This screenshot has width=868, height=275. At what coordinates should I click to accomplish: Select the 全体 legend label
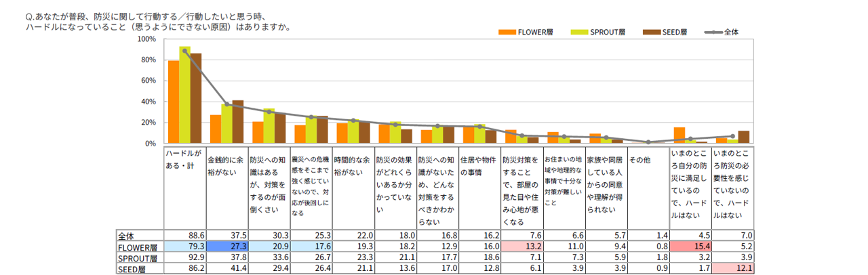tap(731, 32)
